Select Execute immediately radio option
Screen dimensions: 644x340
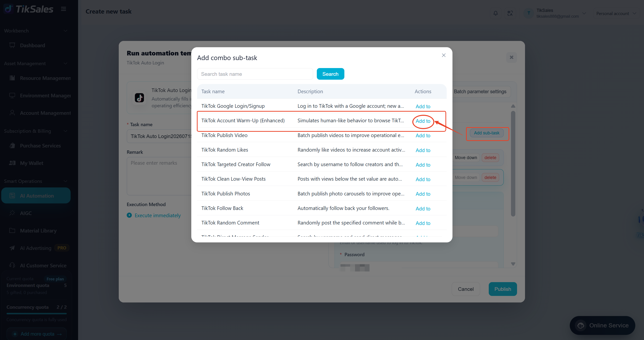pos(129,215)
